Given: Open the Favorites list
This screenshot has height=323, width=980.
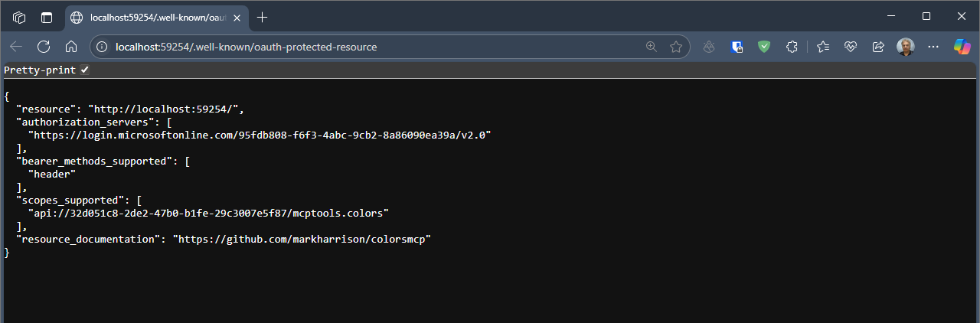Looking at the screenshot, I should coord(823,47).
